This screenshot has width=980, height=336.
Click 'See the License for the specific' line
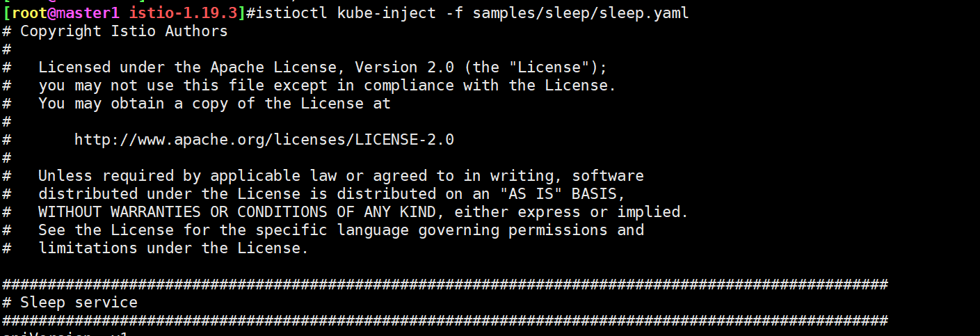tap(341, 230)
